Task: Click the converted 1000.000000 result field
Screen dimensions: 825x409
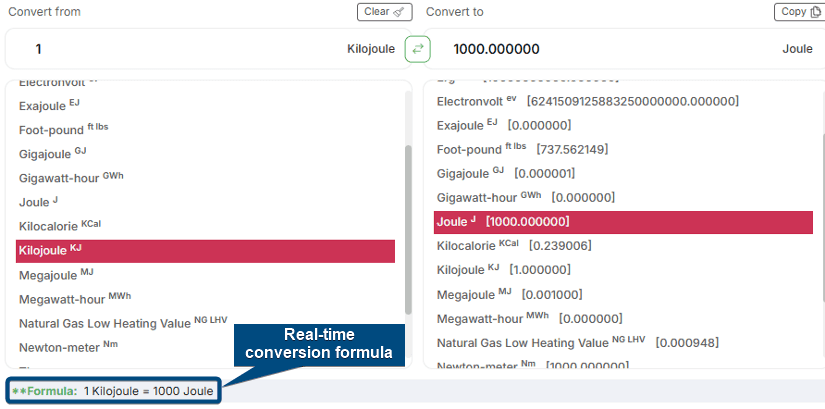Action: pyautogui.click(x=600, y=48)
